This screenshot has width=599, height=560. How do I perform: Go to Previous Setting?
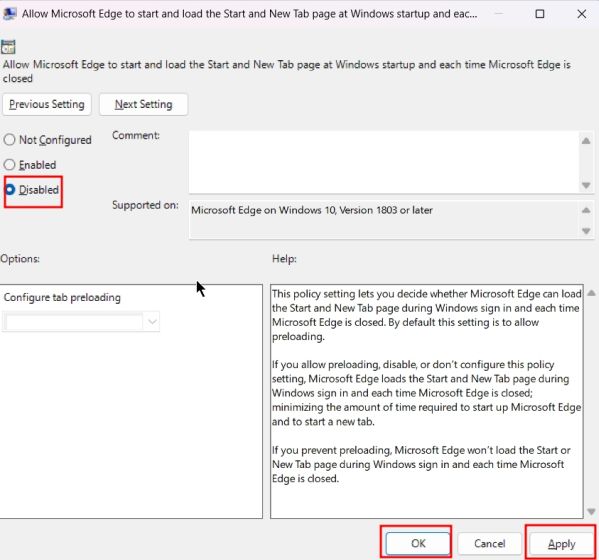47,104
